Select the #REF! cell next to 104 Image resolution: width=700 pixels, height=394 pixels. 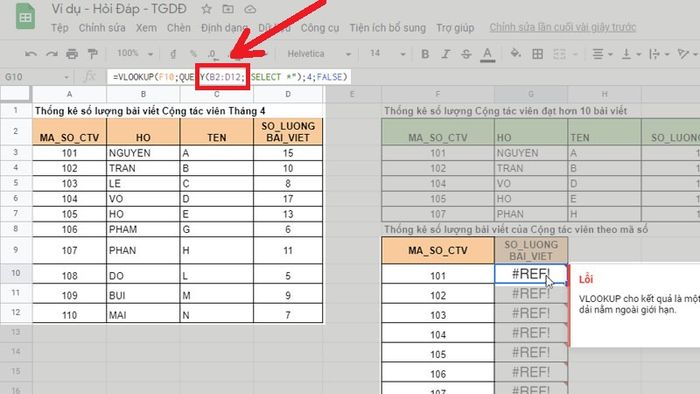[x=531, y=333]
